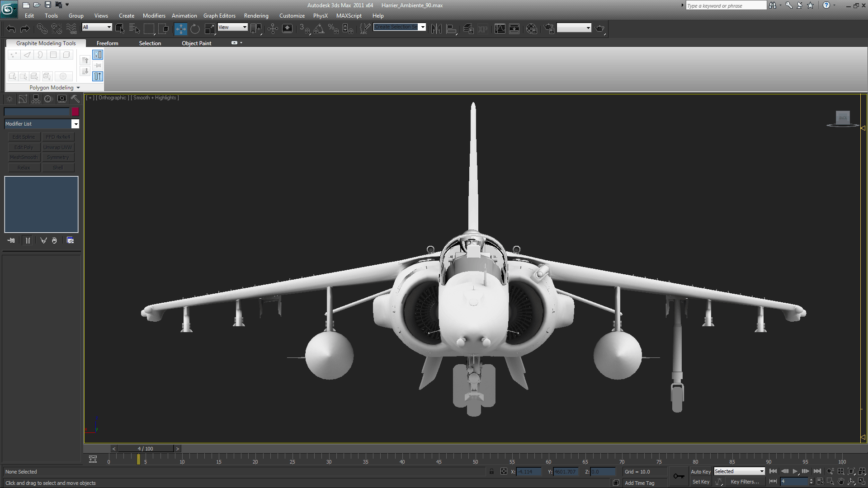Click the Select and Link icon
This screenshot has height=488, width=868.
click(x=42, y=28)
